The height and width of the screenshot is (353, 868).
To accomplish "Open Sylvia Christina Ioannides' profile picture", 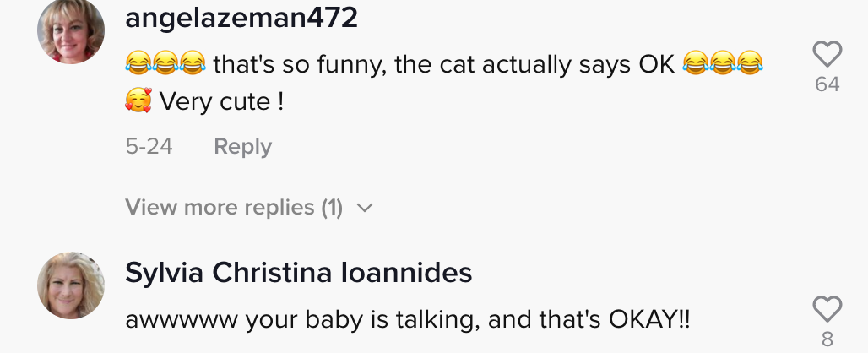I will pyautogui.click(x=71, y=285).
